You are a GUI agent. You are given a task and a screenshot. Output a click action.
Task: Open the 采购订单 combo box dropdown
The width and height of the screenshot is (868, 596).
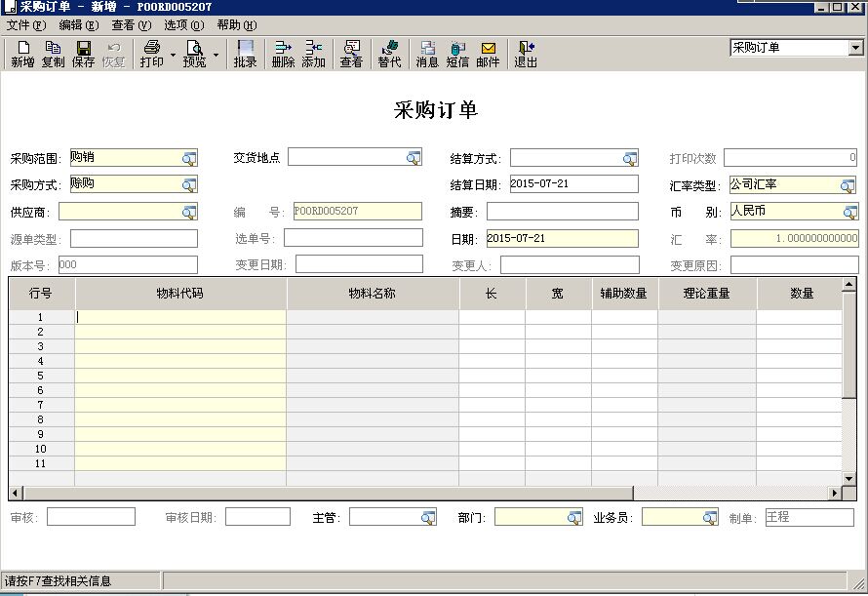pyautogui.click(x=856, y=48)
